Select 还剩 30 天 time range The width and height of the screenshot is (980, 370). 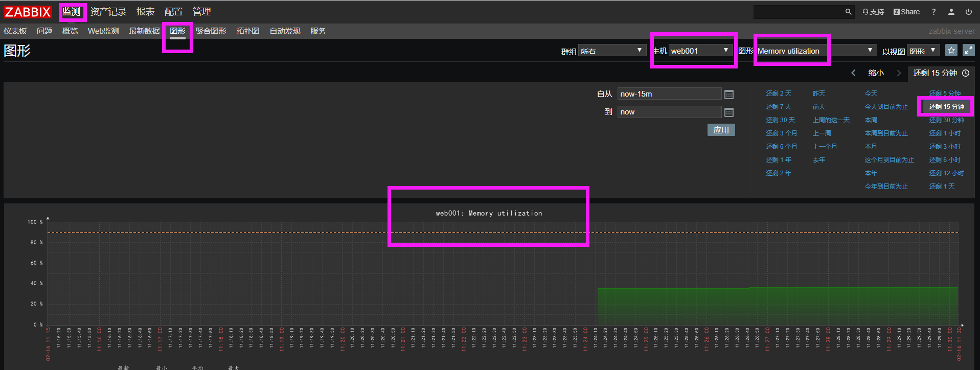[780, 120]
